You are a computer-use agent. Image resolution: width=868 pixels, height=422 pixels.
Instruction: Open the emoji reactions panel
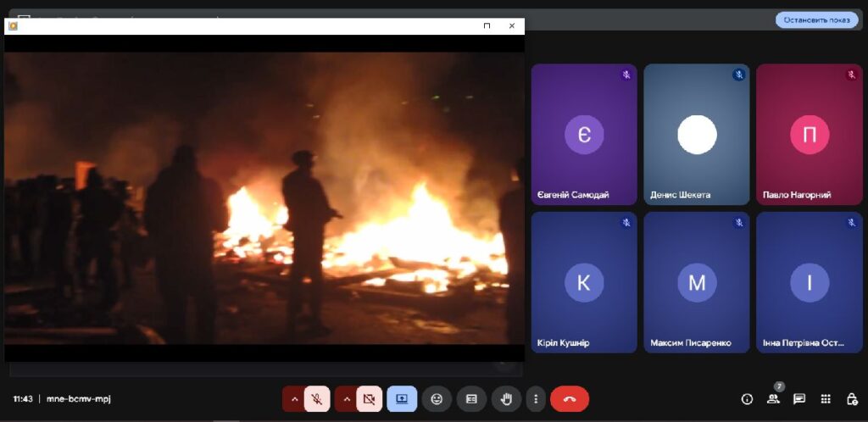click(437, 398)
